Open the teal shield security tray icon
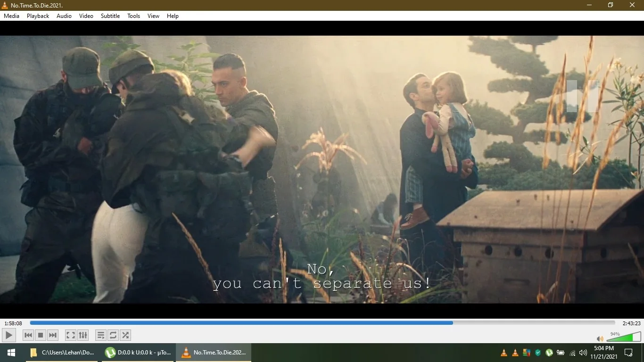 [x=538, y=353]
